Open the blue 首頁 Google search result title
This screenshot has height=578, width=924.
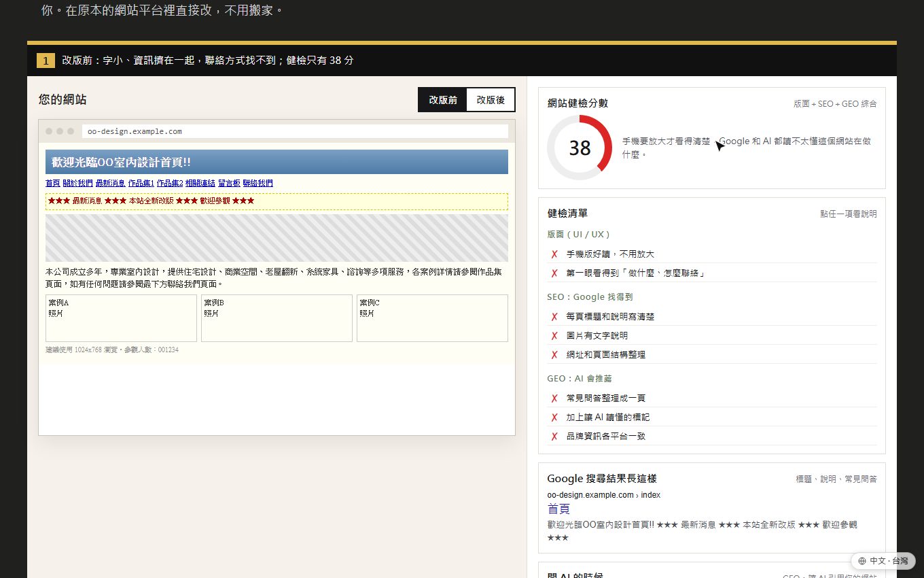pos(558,509)
